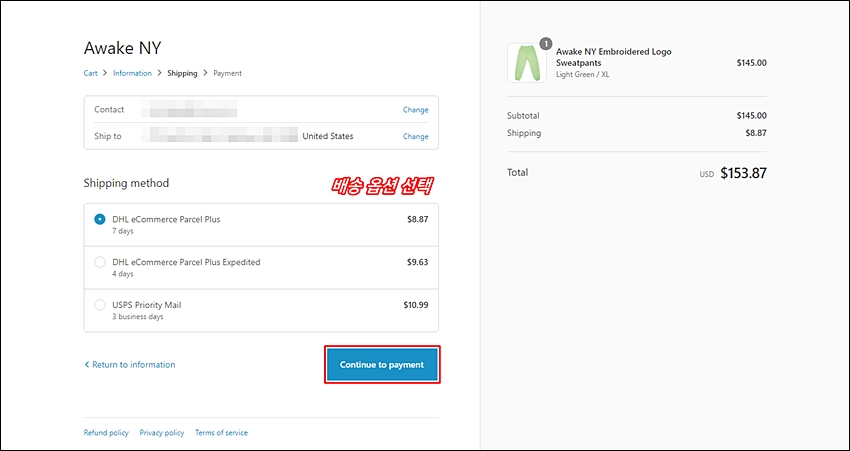Click the quantity badge on the product image
This screenshot has width=850, height=451.
[x=546, y=43]
